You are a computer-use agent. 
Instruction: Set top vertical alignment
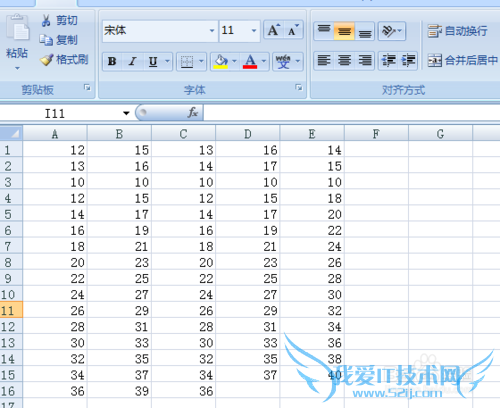click(324, 31)
